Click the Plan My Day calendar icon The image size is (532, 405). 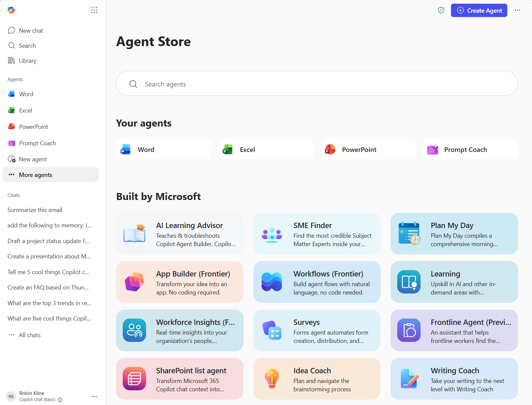[409, 233]
